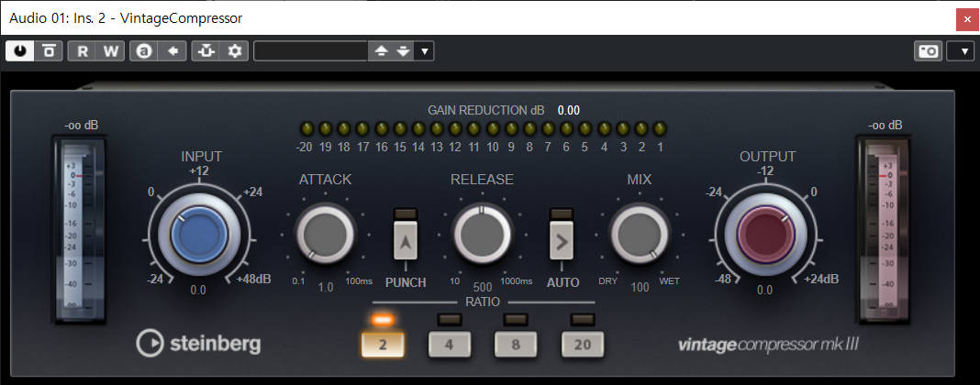Open the plug-in settings gear icon

(x=234, y=51)
